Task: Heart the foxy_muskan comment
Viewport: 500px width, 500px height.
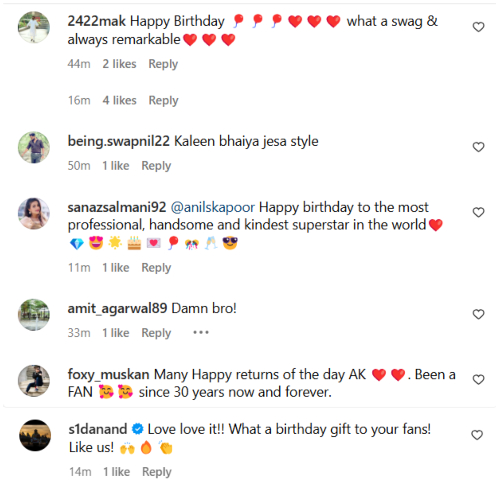Action: [478, 380]
